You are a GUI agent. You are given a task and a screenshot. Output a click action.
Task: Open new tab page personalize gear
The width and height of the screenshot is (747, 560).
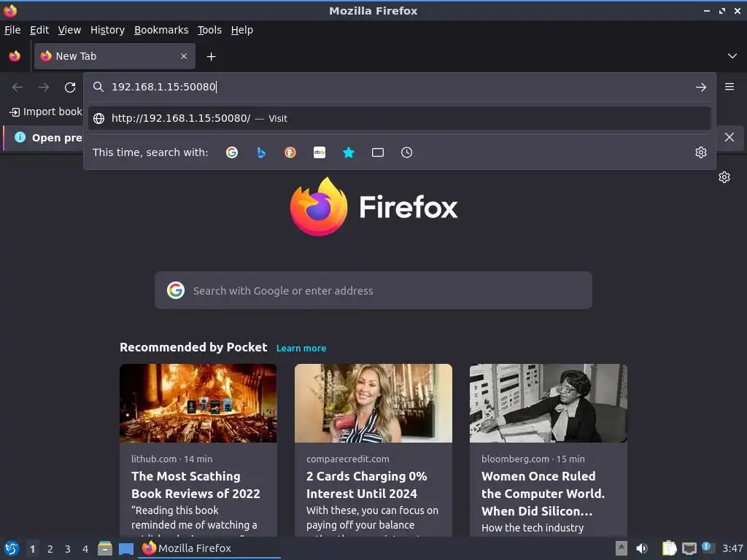[x=724, y=177]
